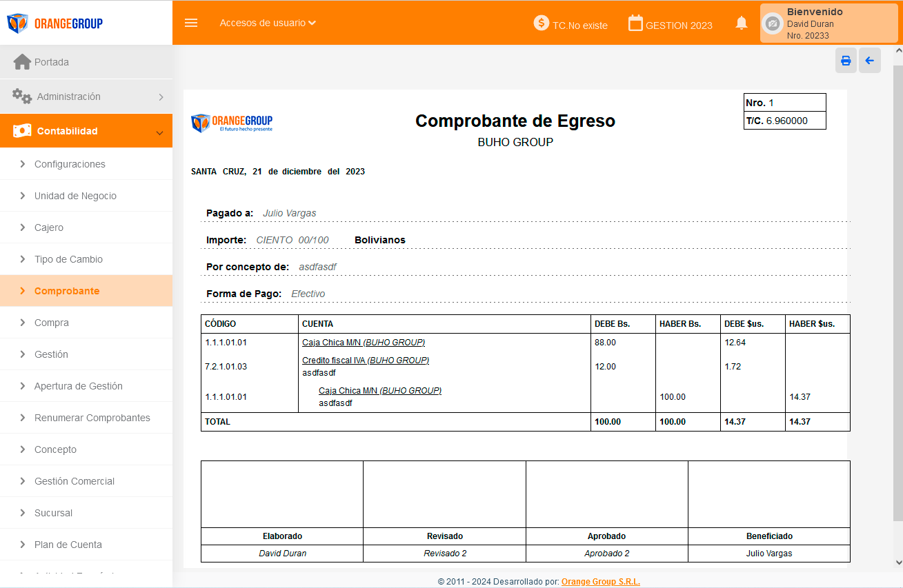Open Renumerar Comprobantes menu item
The height and width of the screenshot is (588, 903).
92,418
